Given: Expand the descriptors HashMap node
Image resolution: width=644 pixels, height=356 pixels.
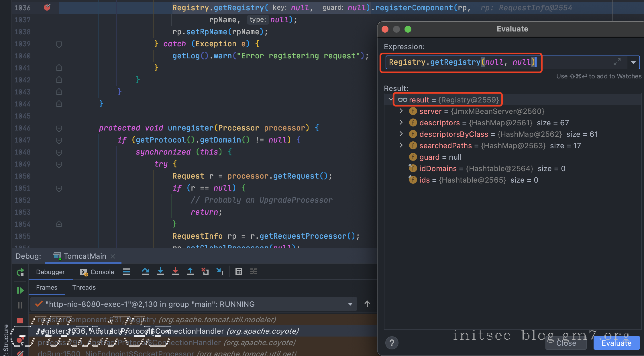Looking at the screenshot, I should (401, 122).
